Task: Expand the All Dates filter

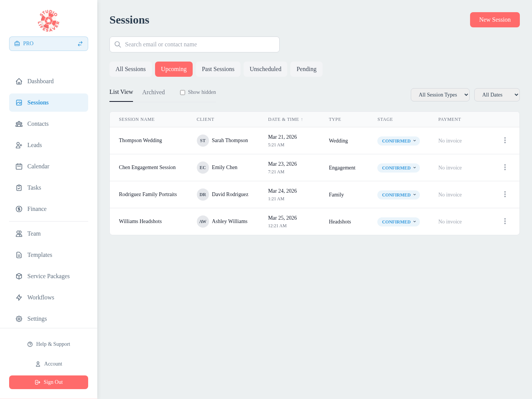Action: (x=497, y=95)
